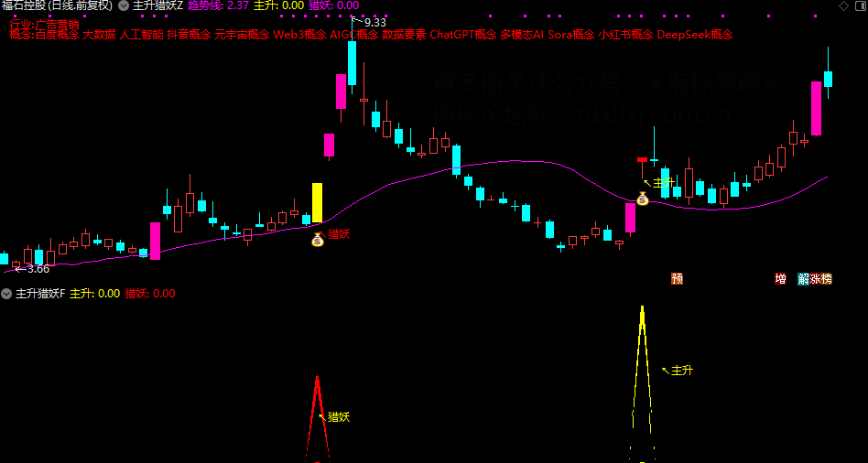
Task: Open the 行业:广告营销 industry label
Action: [x=44, y=25]
